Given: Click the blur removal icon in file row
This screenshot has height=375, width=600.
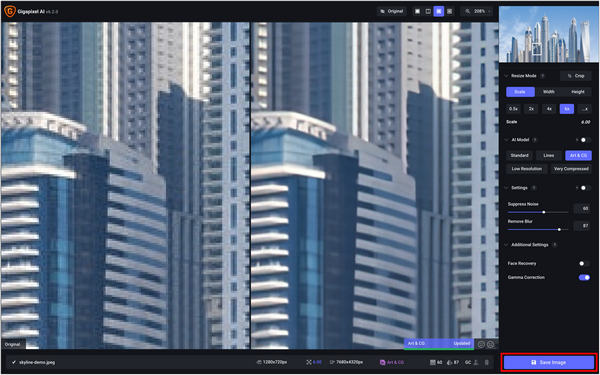Looking at the screenshot, I should coord(449,362).
